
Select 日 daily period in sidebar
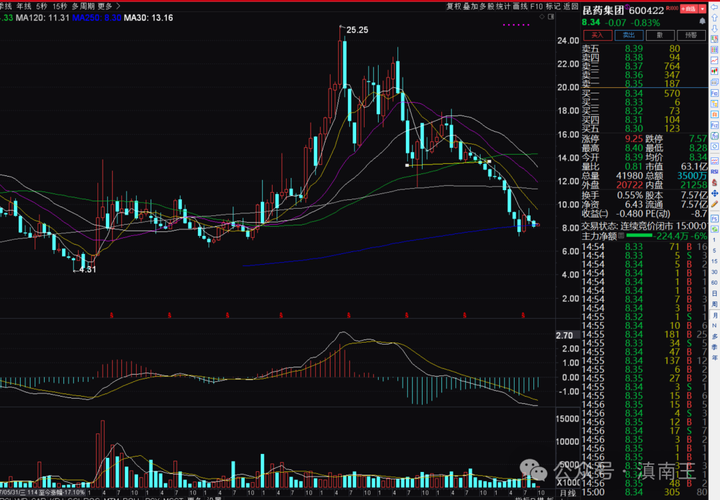(x=714, y=293)
